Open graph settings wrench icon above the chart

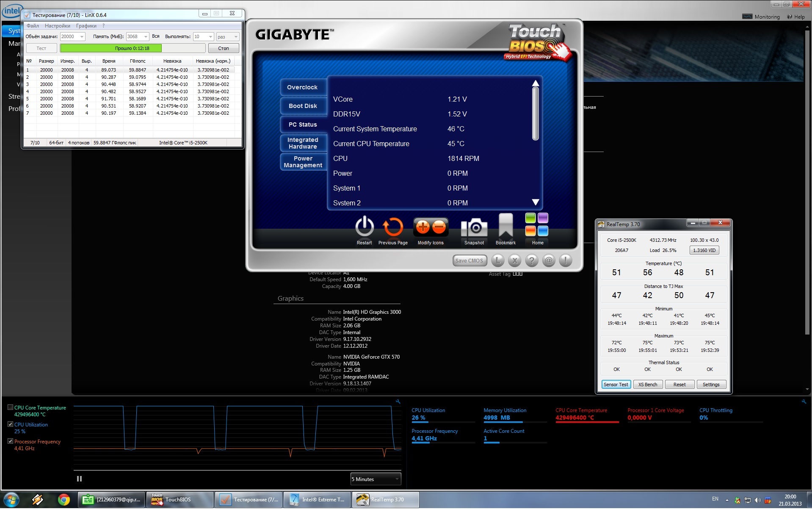398,401
